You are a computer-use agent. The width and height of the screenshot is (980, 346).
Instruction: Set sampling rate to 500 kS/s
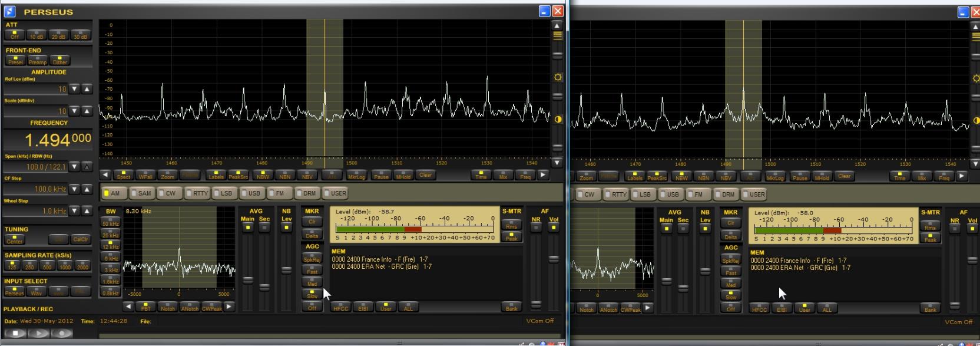click(47, 266)
